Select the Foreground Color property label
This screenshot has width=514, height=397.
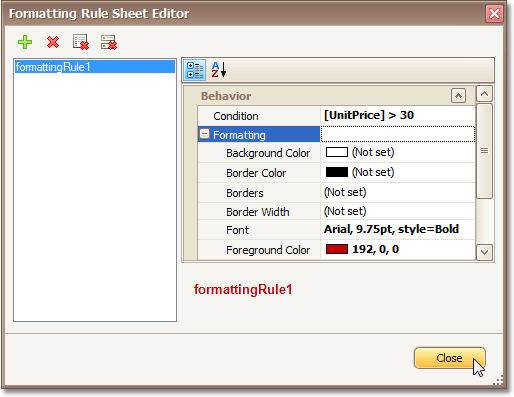click(268, 250)
